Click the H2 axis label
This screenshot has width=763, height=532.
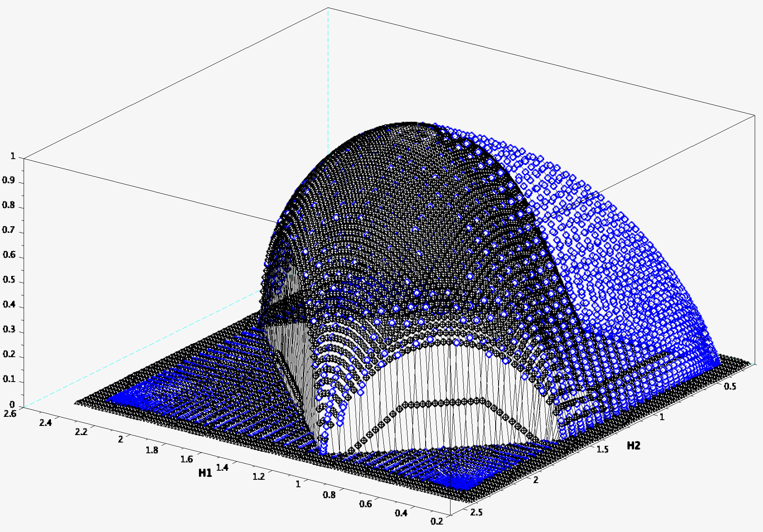pyautogui.click(x=633, y=445)
